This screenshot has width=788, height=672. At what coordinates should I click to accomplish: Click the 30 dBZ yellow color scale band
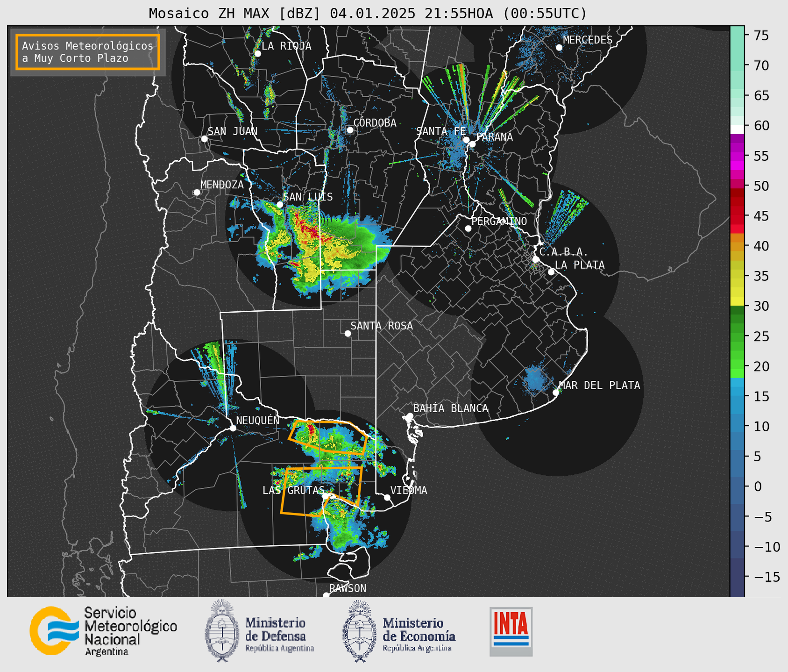(737, 302)
